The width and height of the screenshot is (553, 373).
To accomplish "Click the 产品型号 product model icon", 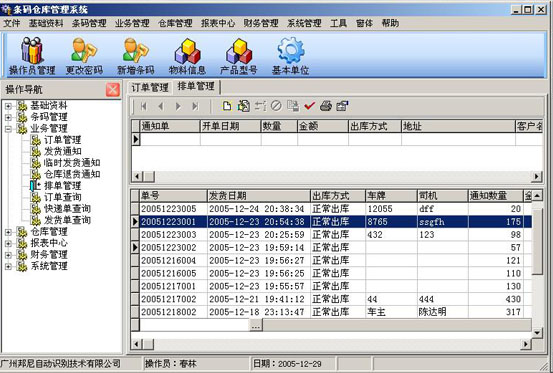I will pyautogui.click(x=238, y=56).
